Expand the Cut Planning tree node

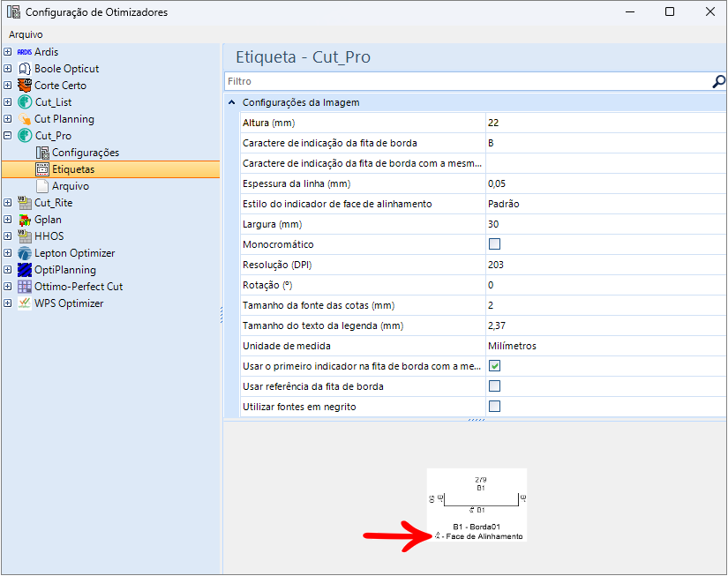click(x=7, y=118)
